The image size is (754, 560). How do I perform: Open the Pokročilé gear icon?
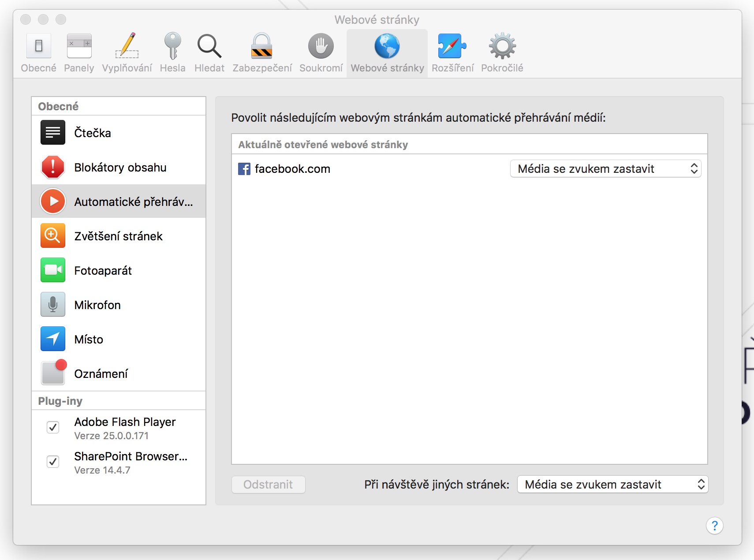point(502,46)
